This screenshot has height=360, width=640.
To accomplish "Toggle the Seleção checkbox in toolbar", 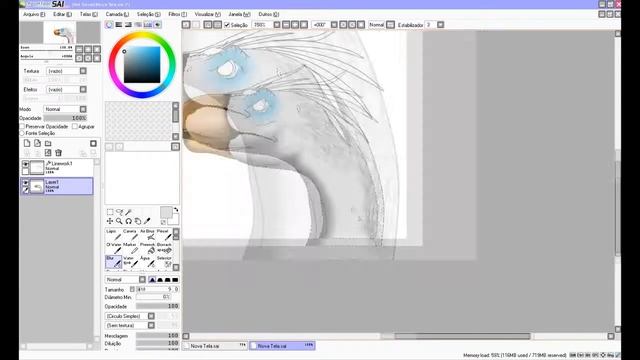I will click(227, 25).
